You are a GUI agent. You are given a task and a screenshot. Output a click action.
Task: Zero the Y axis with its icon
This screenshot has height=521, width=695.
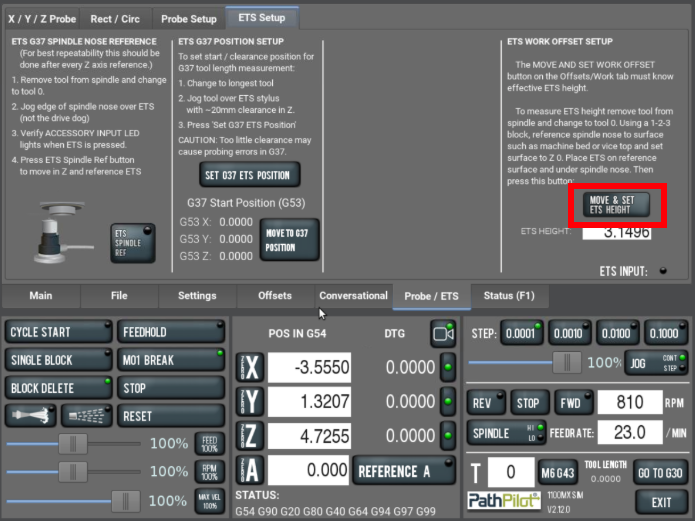251,402
